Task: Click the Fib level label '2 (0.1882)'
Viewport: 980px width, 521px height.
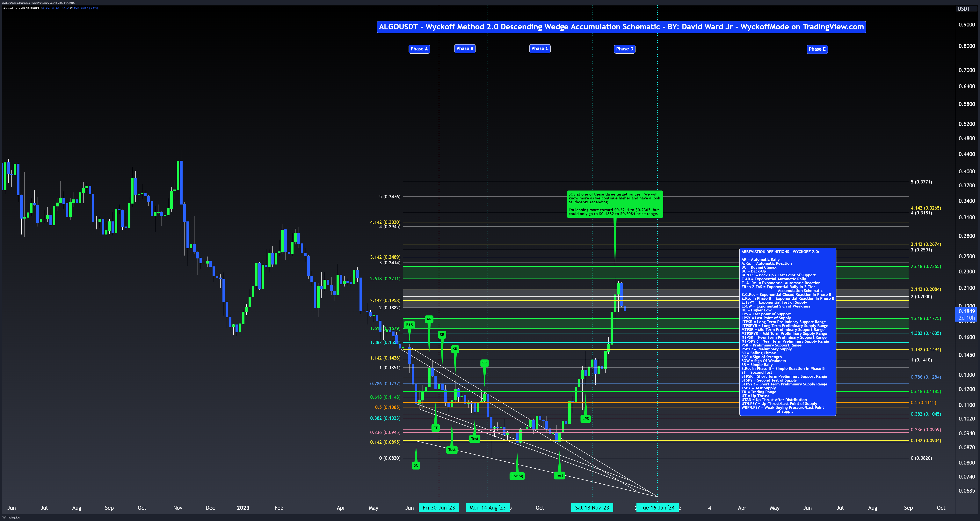Action: [389, 308]
